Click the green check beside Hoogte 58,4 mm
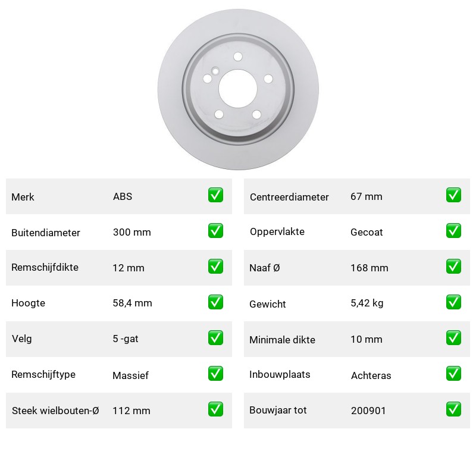This screenshot has width=476, height=476. (x=215, y=302)
